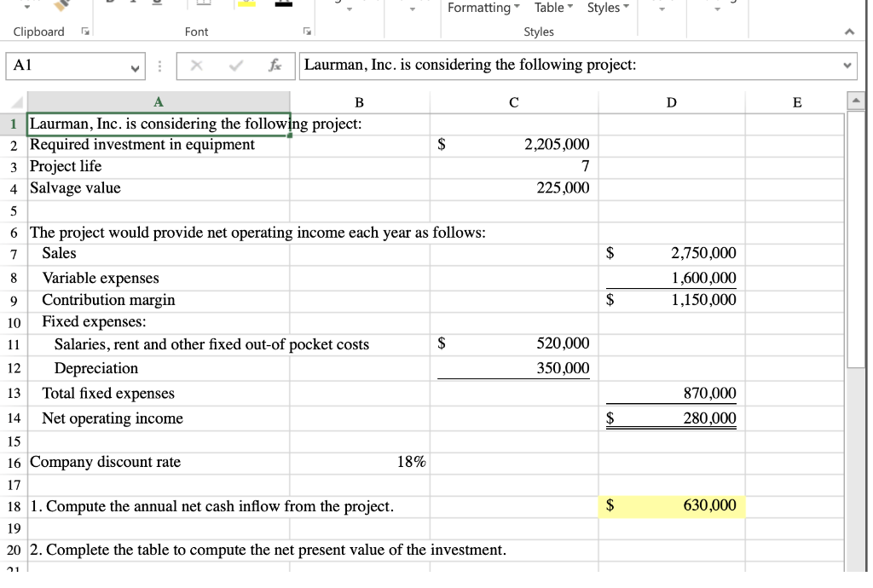Select 'Complete the table to compute' cell
Viewport: 873px width, 588px height.
pos(158,551)
